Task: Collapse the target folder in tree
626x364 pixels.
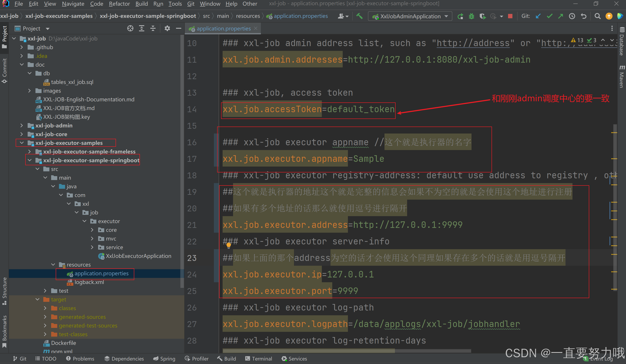Action: 37,299
